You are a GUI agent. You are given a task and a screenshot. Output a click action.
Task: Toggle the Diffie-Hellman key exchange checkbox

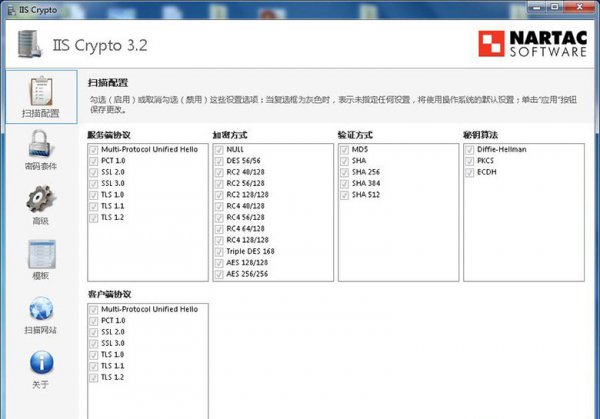[x=470, y=150]
